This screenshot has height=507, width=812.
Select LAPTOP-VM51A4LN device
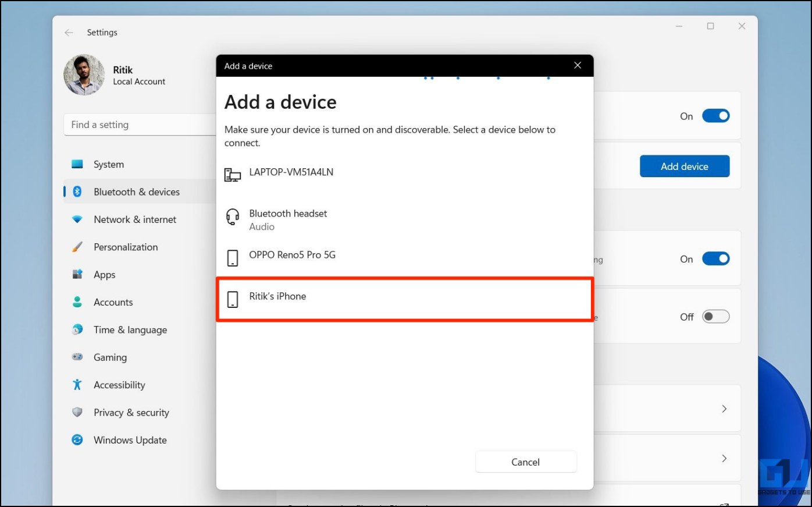click(x=405, y=174)
